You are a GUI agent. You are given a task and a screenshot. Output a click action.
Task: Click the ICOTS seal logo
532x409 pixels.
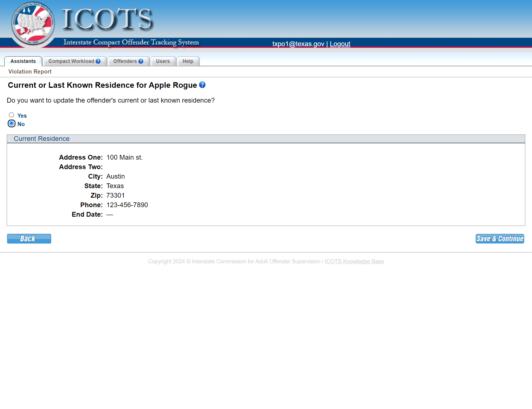pos(33,24)
